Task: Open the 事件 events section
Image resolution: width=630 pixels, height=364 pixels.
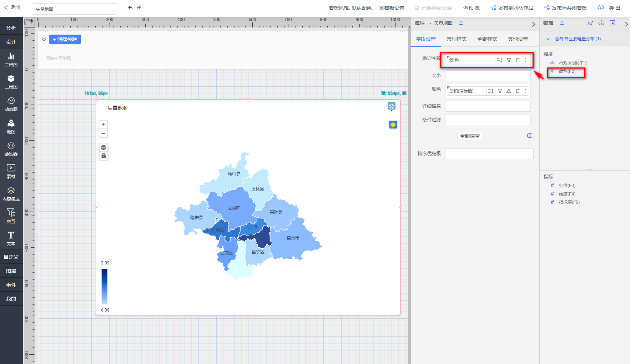Action: click(x=11, y=285)
